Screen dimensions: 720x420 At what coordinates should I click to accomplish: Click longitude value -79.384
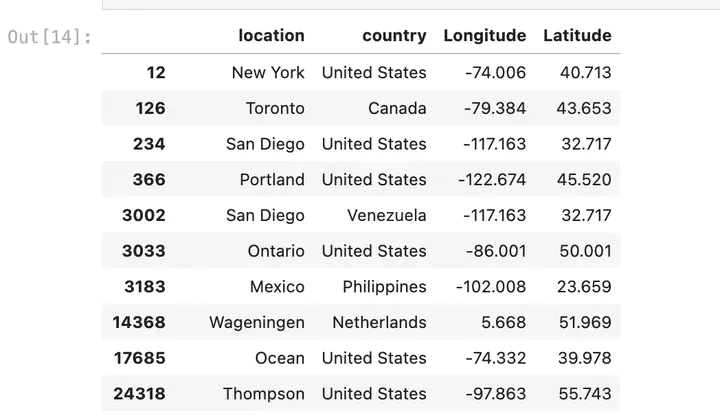494,108
